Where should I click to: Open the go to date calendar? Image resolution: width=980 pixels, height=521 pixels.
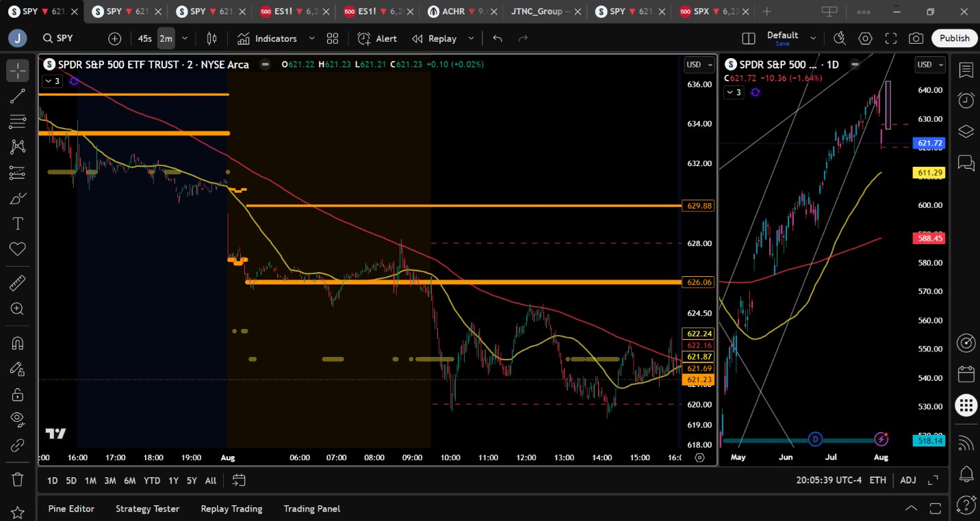tap(238, 481)
